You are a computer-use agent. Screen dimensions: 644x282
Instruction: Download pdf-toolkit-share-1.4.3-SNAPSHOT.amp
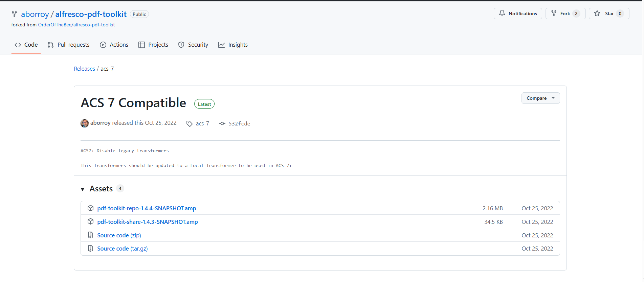(148, 222)
